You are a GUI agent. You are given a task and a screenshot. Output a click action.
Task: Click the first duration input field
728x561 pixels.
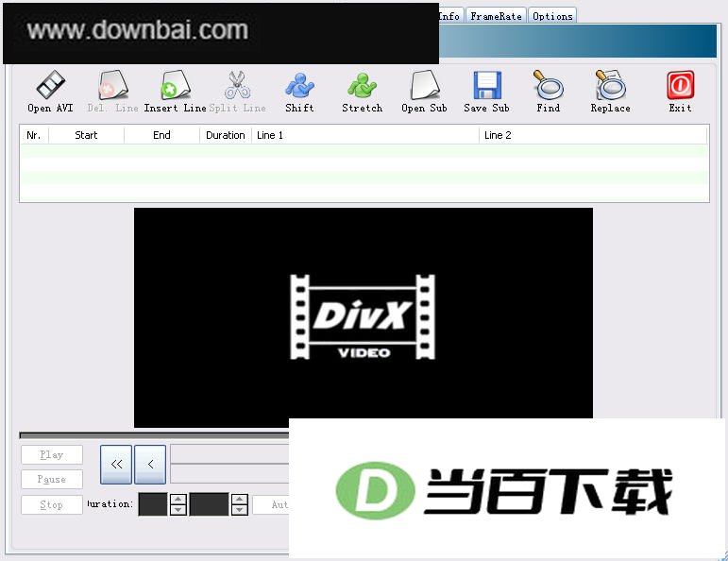coord(153,504)
